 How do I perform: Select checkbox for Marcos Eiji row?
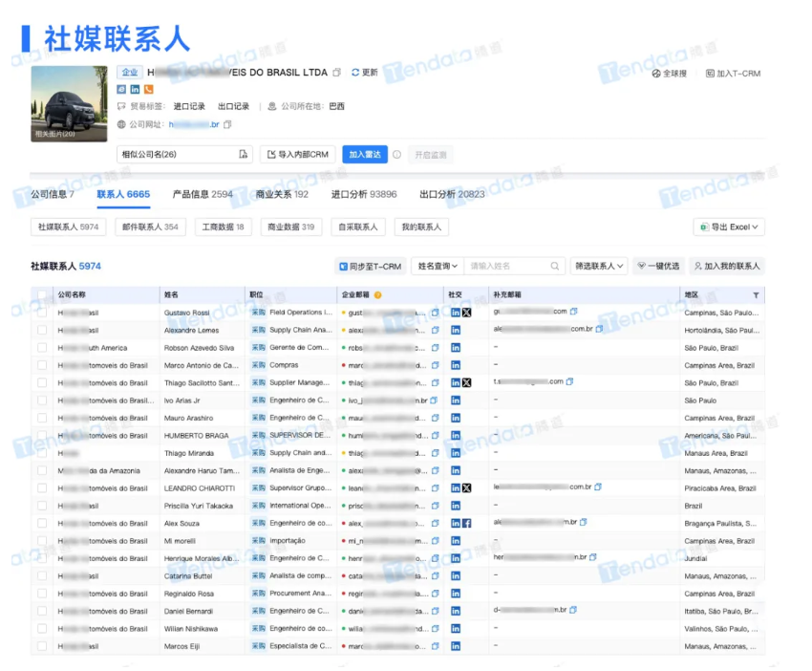click(x=42, y=646)
